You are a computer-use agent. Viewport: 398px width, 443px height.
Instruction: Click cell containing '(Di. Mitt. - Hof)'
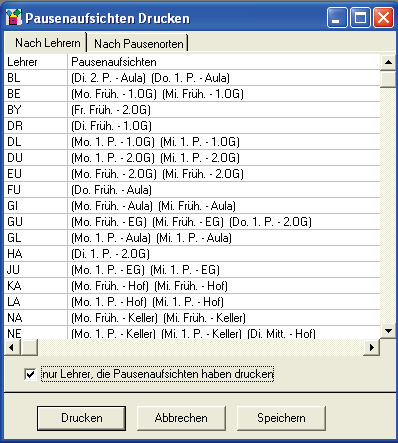pos(224,333)
